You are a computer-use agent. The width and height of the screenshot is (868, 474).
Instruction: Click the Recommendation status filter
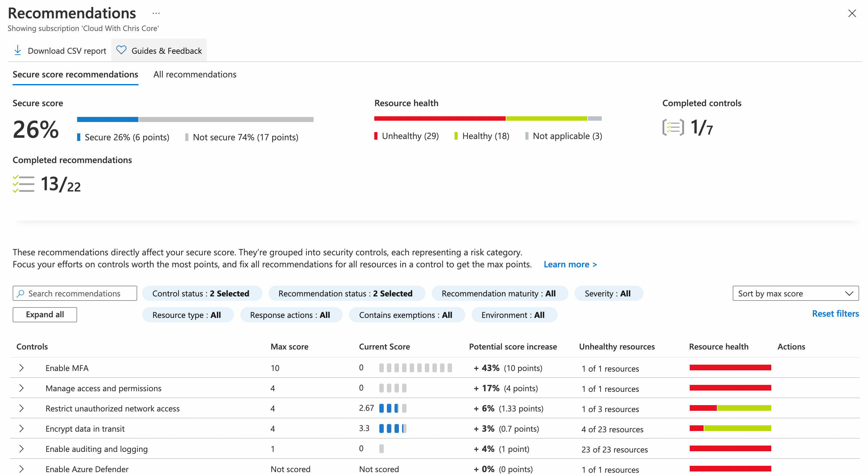[x=345, y=294]
